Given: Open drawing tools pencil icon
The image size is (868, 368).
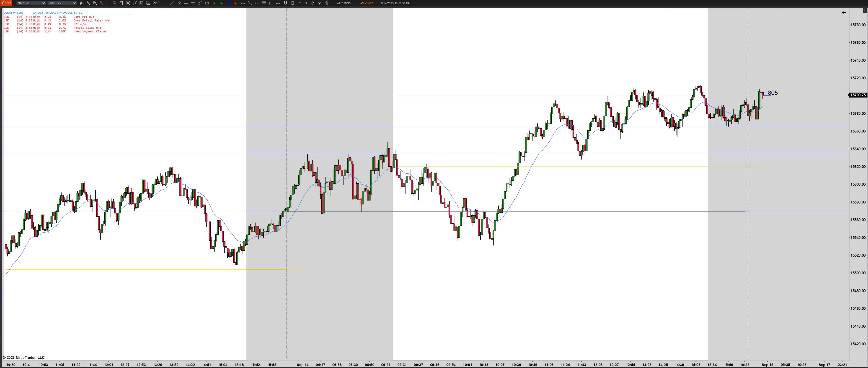Looking at the screenshot, I should pos(88,3).
